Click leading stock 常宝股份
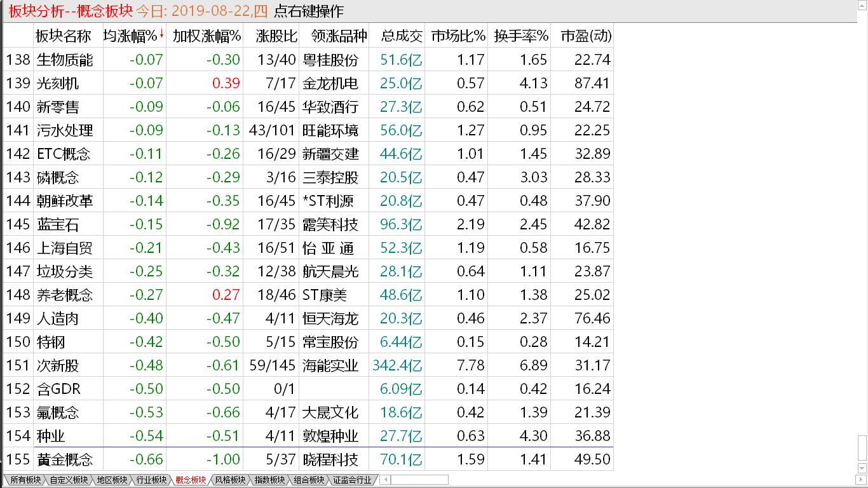The image size is (868, 488). point(330,342)
